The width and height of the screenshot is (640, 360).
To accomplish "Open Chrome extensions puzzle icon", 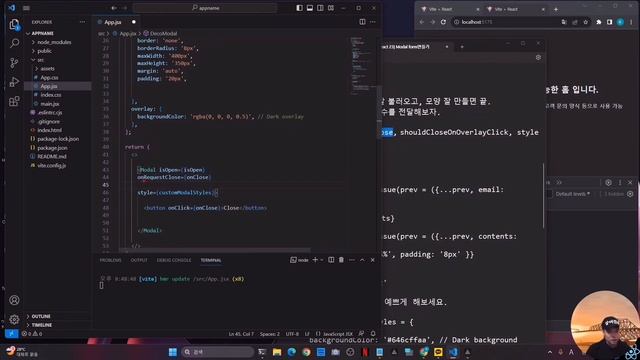I will pos(599,22).
